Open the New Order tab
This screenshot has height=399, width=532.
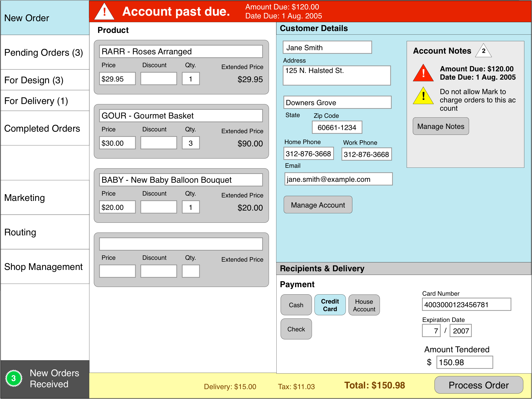tap(26, 18)
